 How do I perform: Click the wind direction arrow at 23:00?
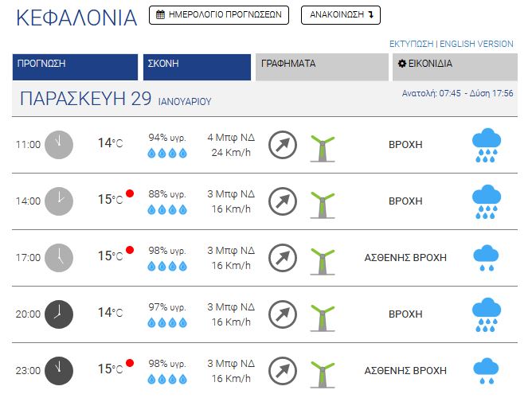(x=283, y=371)
